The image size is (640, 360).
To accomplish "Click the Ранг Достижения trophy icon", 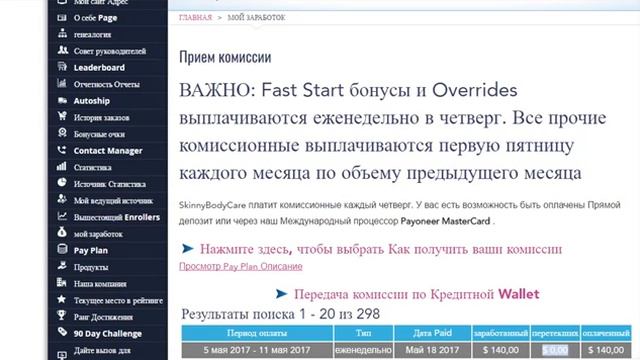I will [x=62, y=316].
